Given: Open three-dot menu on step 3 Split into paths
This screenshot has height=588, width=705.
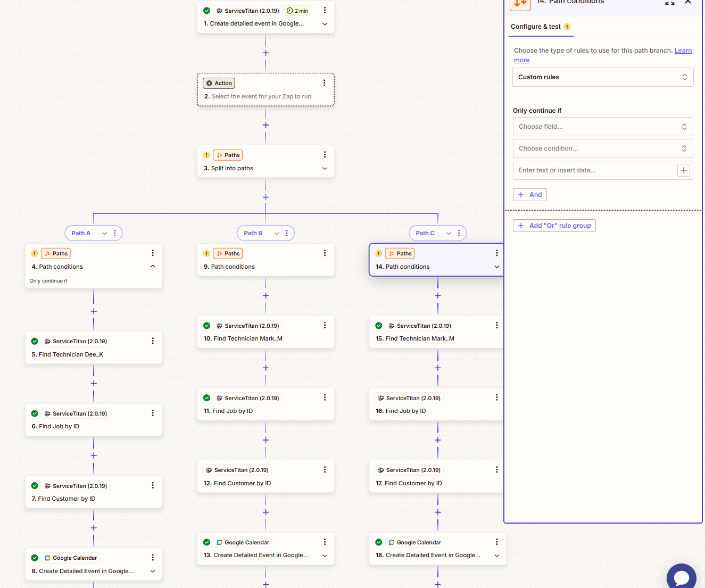Looking at the screenshot, I should 325,155.
